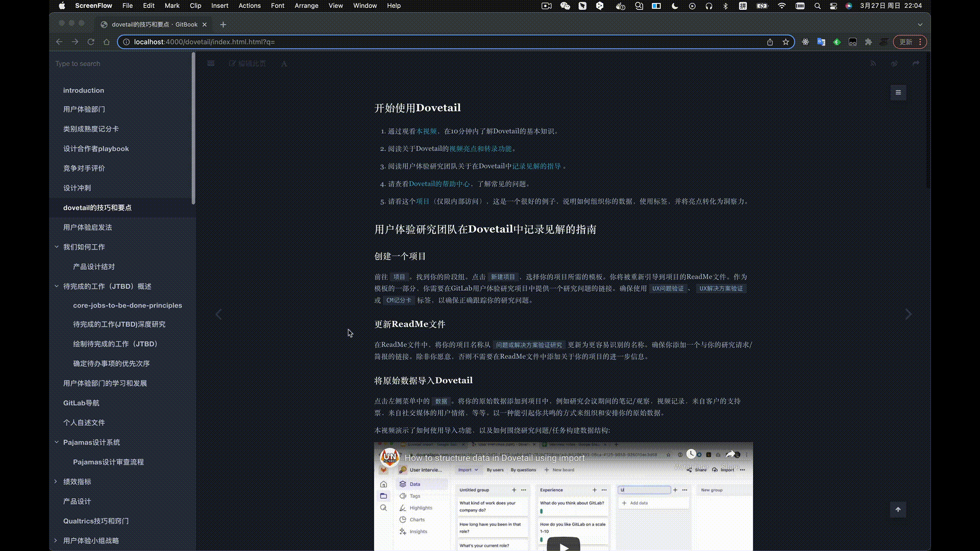Open the 设计合作者playbook chapter
Image resolution: width=980 pixels, height=551 pixels.
click(x=96, y=149)
